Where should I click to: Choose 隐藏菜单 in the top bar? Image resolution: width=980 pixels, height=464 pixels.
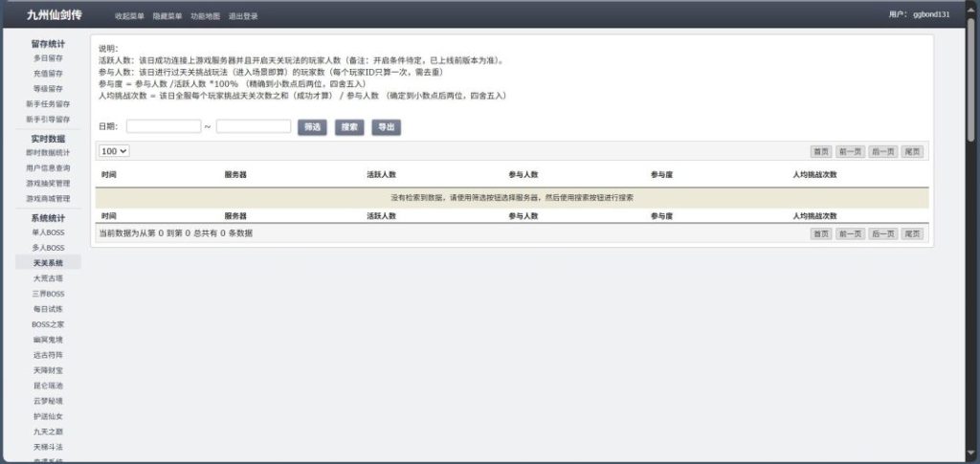167,16
